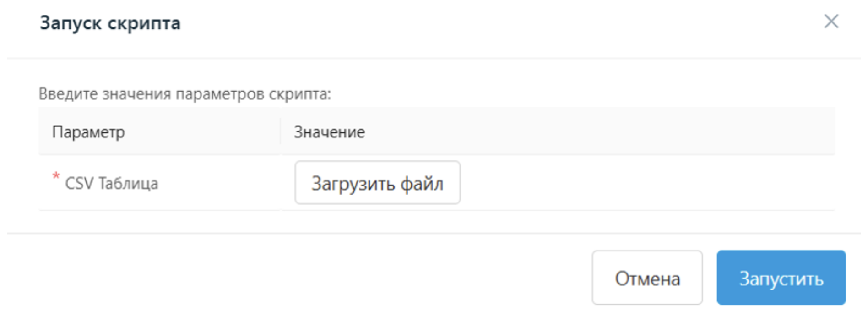
Task: Run the script with Запустить
Action: tap(781, 277)
